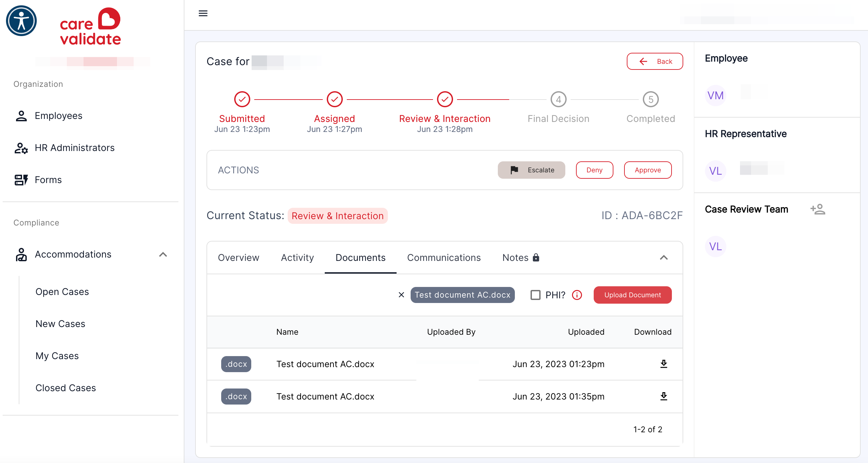Add member to Case Review Team icon
The height and width of the screenshot is (463, 868).
click(x=818, y=209)
